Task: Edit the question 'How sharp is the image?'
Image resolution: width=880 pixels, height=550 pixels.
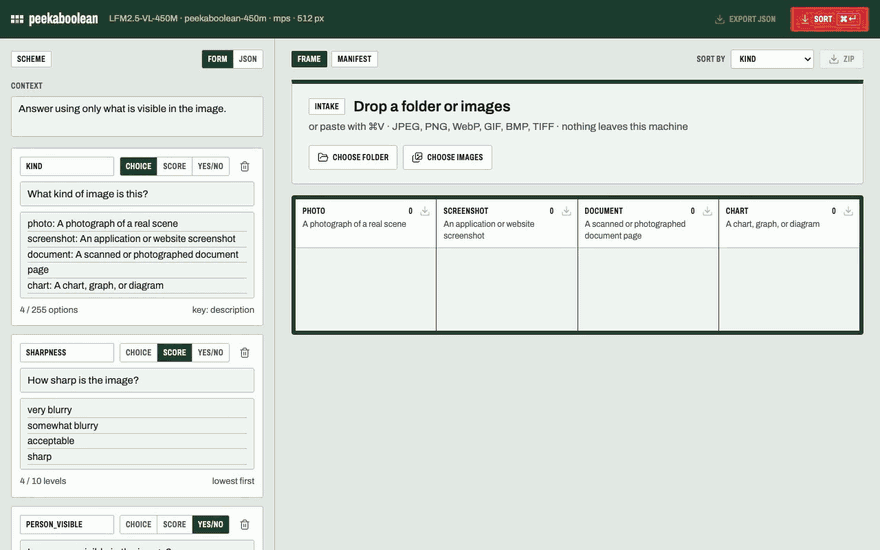Action: point(137,380)
